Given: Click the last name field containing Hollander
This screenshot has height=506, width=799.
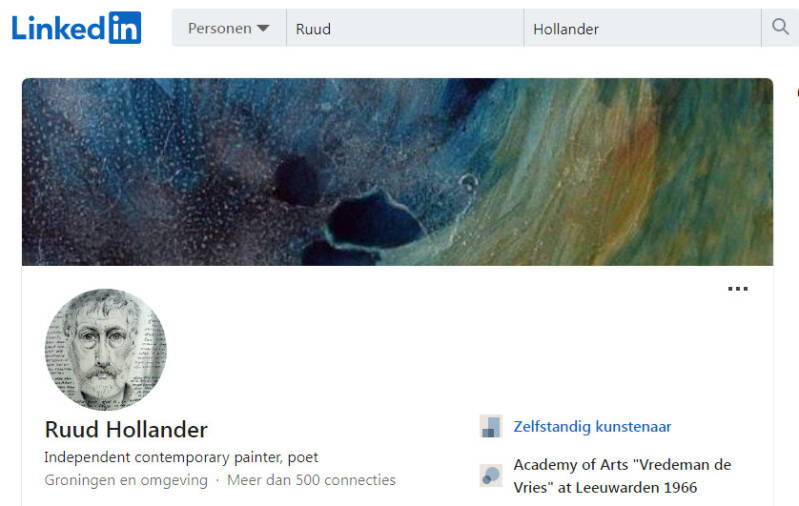Looking at the screenshot, I should point(642,28).
